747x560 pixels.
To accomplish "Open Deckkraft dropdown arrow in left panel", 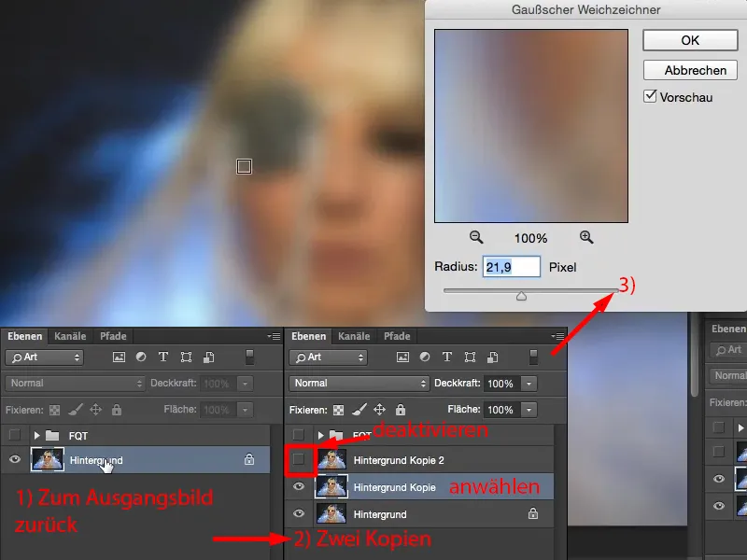I will pos(245,384).
